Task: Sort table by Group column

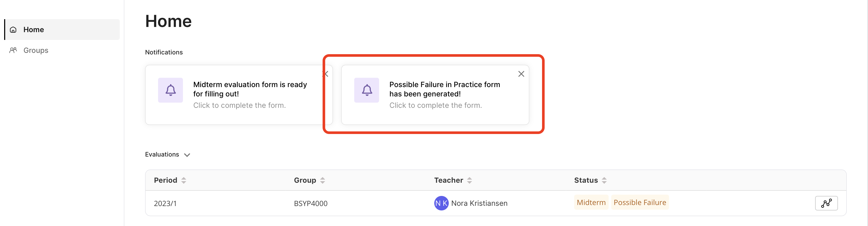Action: click(323, 181)
